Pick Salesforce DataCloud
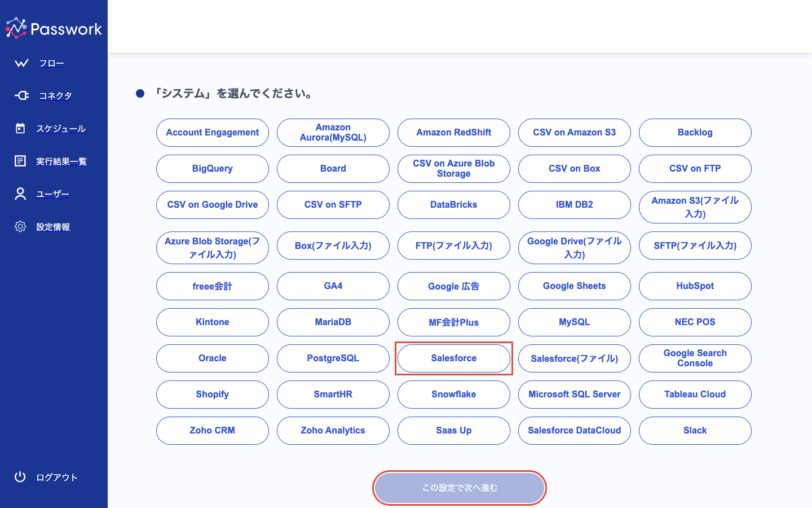This screenshot has height=508, width=812. [575, 431]
